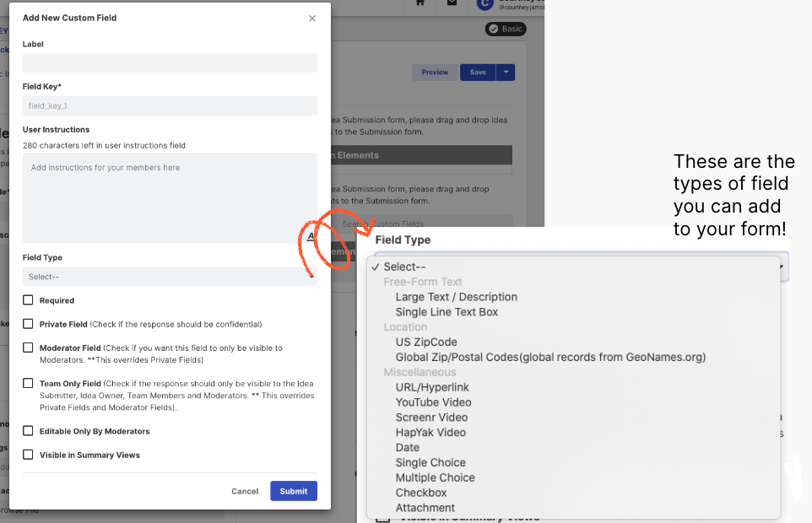Open the inbox icon in header
The height and width of the screenshot is (523, 812).
pyautogui.click(x=452, y=3)
